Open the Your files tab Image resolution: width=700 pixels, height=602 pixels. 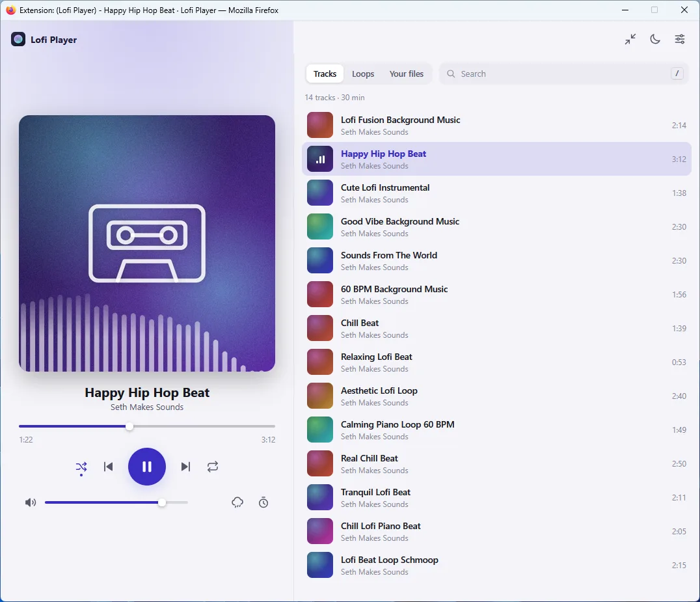pos(406,74)
